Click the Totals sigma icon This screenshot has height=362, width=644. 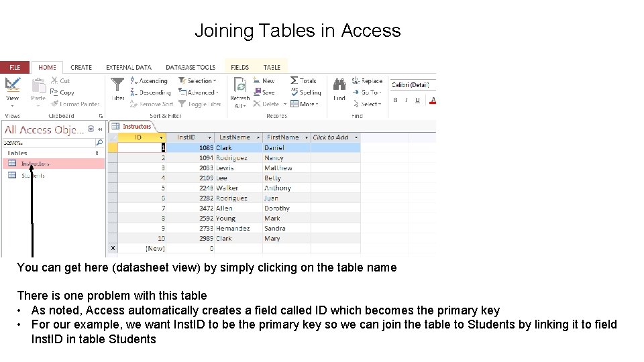[294, 80]
